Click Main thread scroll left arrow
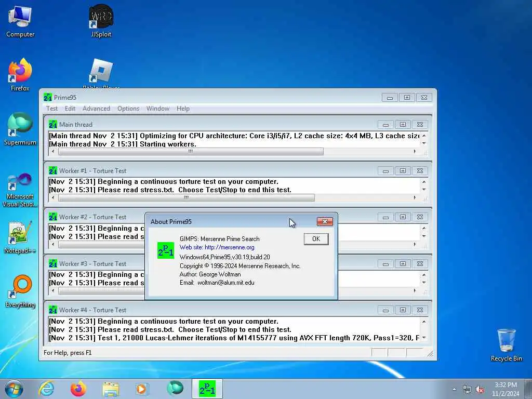This screenshot has width=532, height=399. point(53,151)
